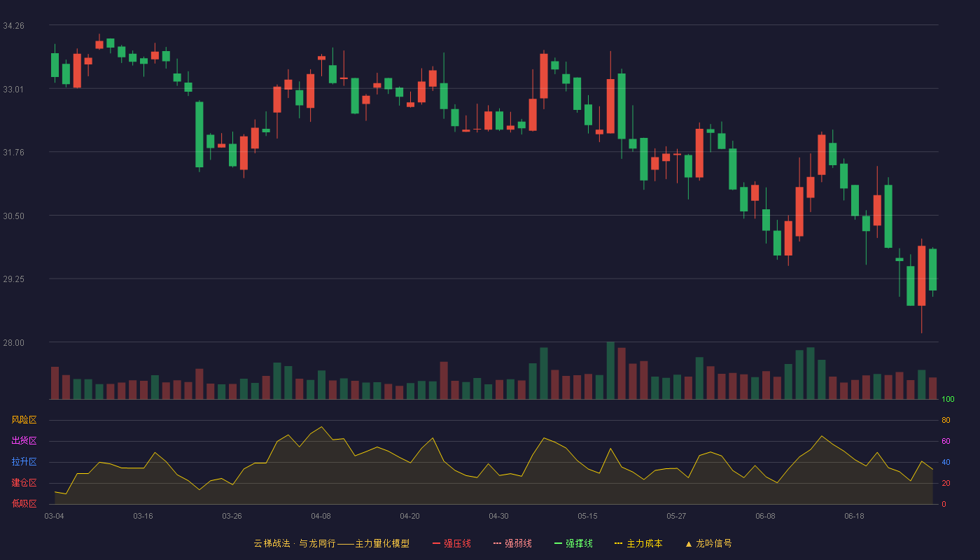Click the 06-18 date label
Image resolution: width=980 pixels, height=560 pixels.
pyautogui.click(x=854, y=516)
